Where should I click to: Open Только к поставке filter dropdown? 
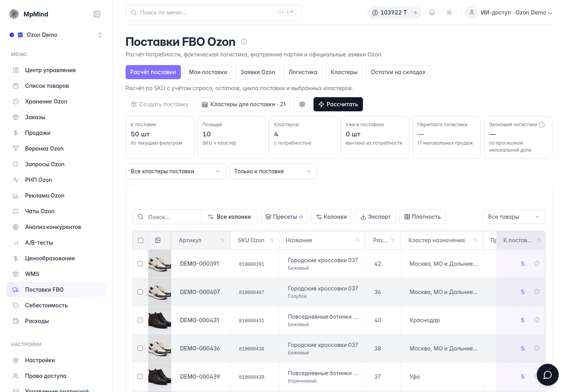(273, 171)
